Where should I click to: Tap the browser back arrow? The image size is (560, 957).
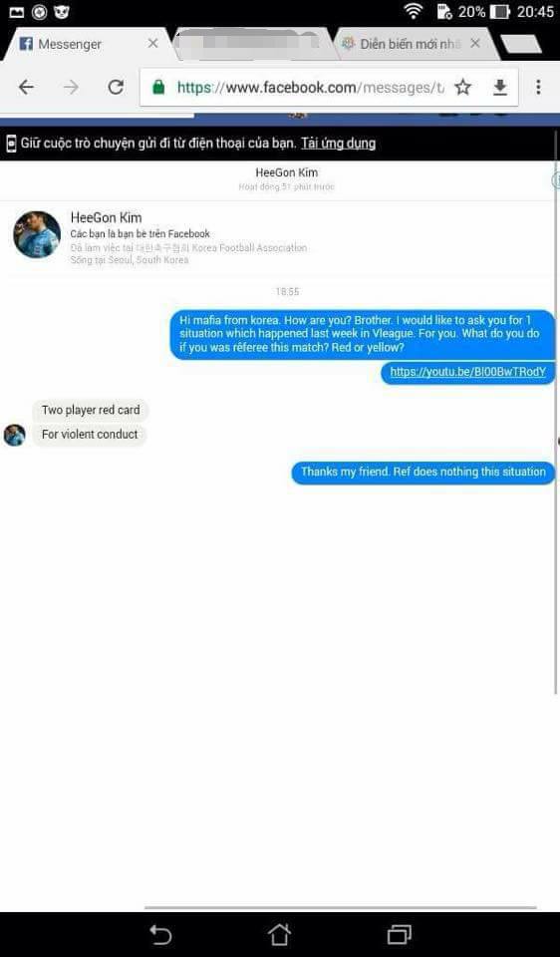[x=26, y=88]
